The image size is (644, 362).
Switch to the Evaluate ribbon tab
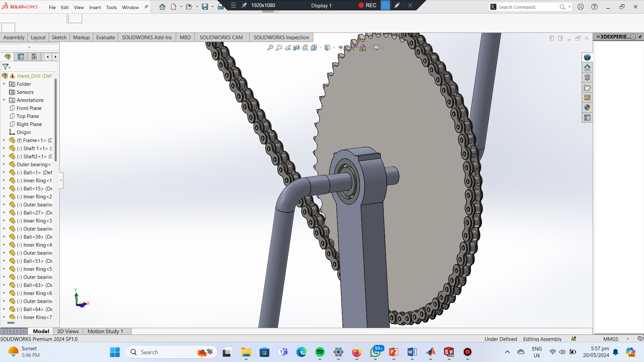tap(105, 37)
